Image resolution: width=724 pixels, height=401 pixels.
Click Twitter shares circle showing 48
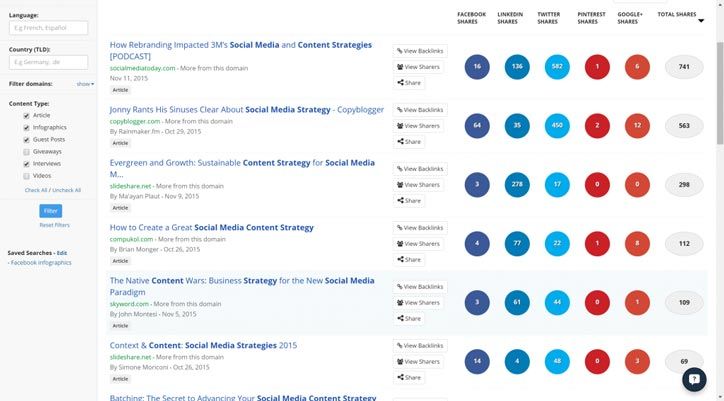point(557,361)
